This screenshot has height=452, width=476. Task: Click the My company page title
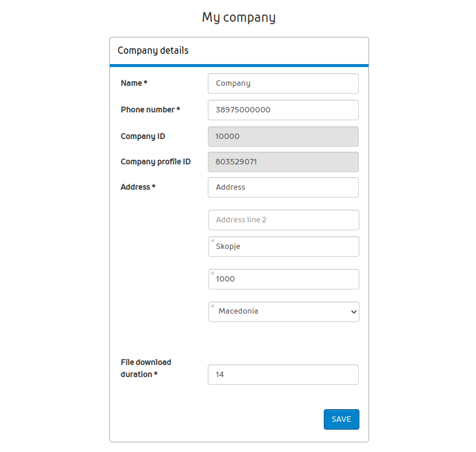239,18
